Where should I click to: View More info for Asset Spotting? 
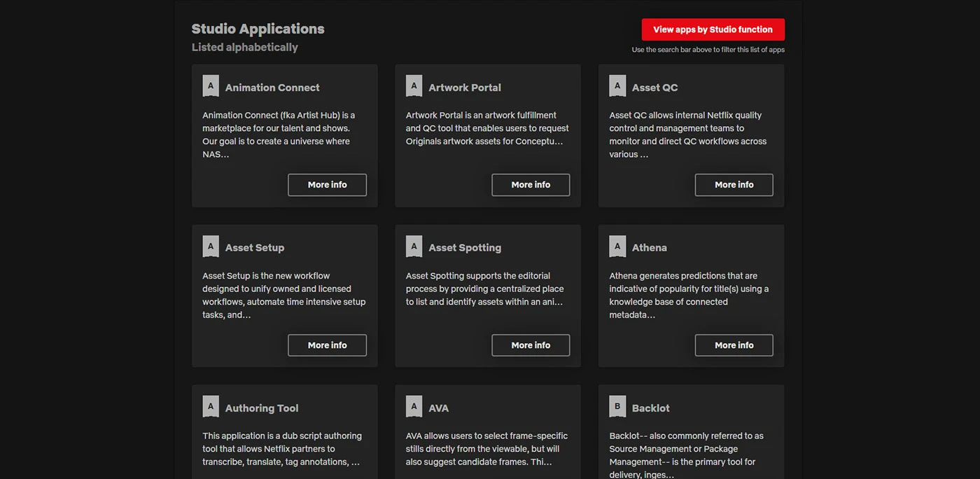(531, 345)
